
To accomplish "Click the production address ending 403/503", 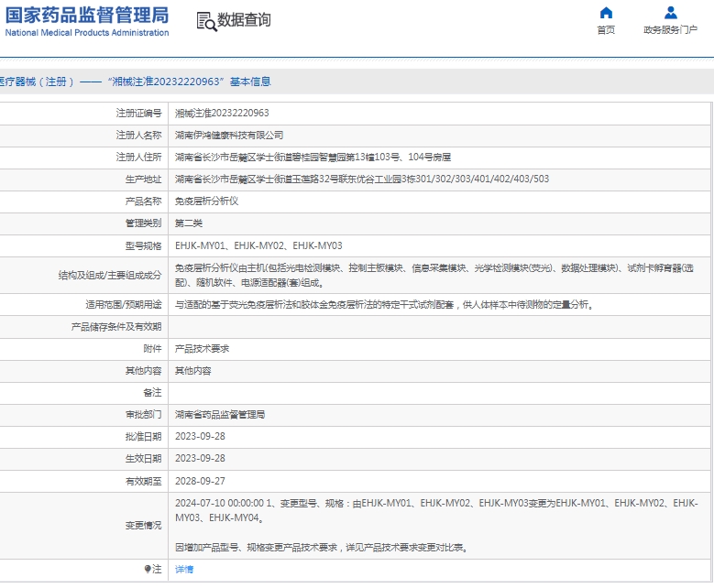I will (x=362, y=180).
